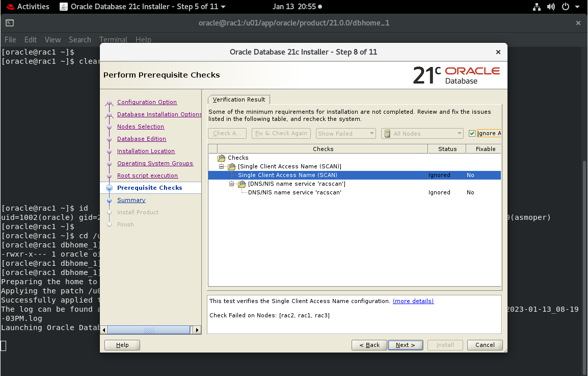Close the Oracle installer dialog
This screenshot has height=376, width=588.
point(498,52)
